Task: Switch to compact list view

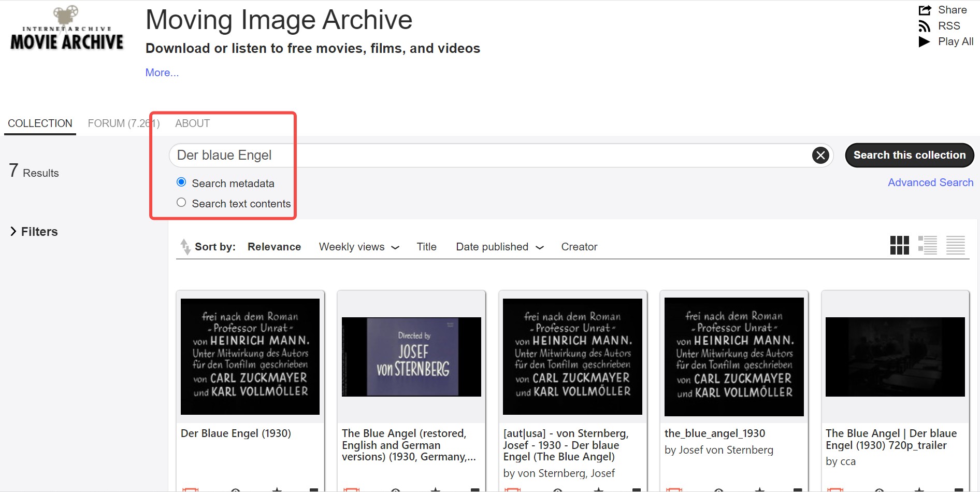Action: (956, 245)
